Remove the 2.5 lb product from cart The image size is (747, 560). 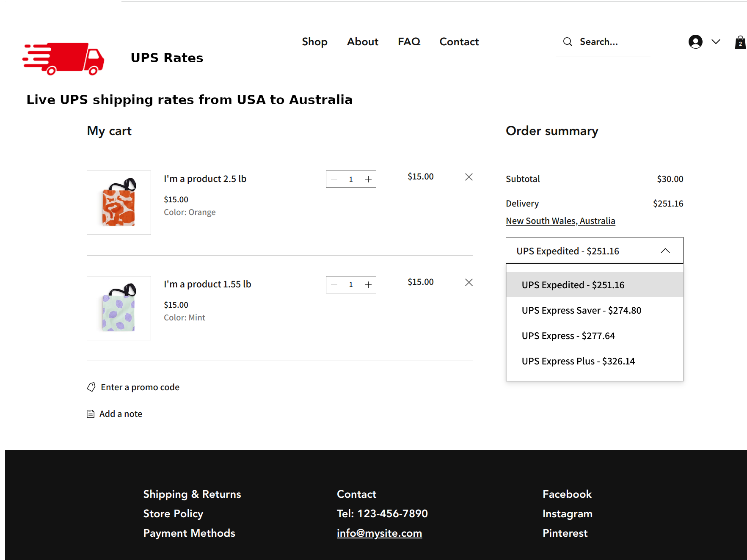[469, 177]
